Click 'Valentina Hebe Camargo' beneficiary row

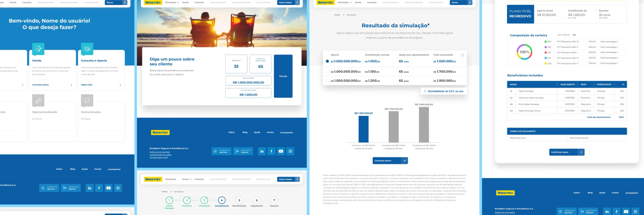click(567, 98)
